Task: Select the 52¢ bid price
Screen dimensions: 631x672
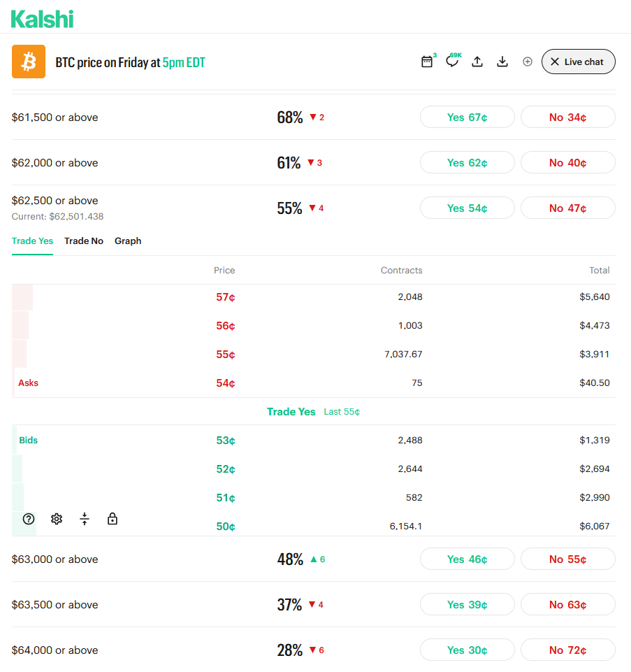Action: (x=225, y=469)
